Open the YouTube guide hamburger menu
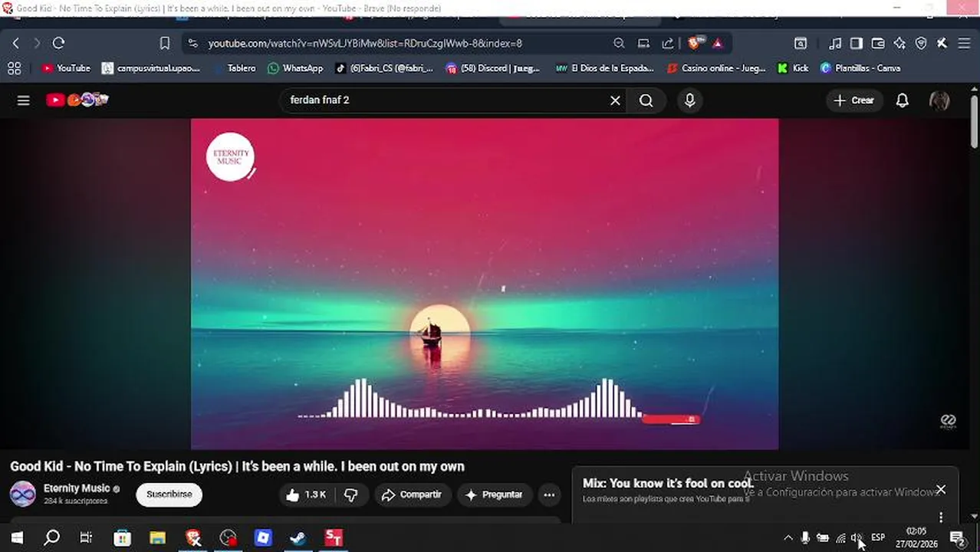The image size is (980, 552). pos(24,100)
